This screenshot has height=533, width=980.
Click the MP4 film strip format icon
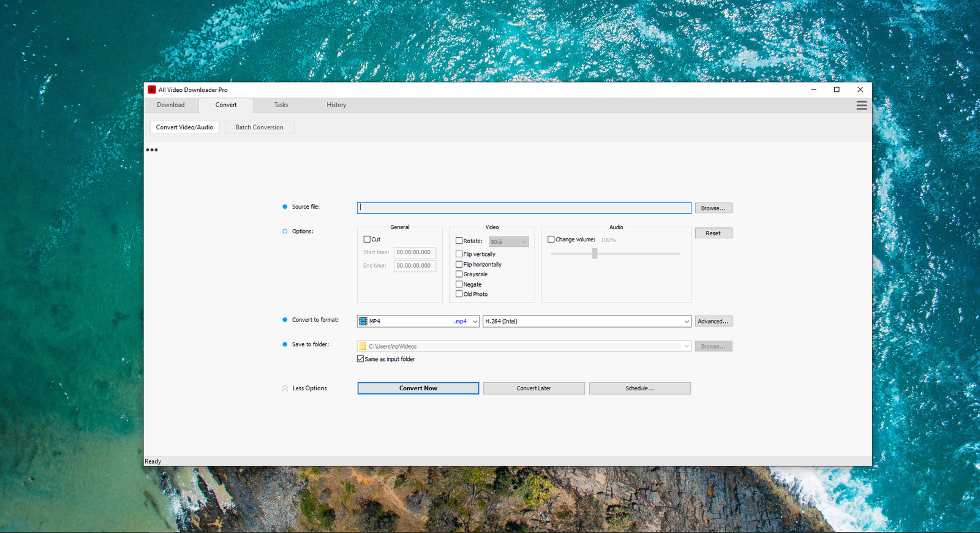pyautogui.click(x=363, y=321)
